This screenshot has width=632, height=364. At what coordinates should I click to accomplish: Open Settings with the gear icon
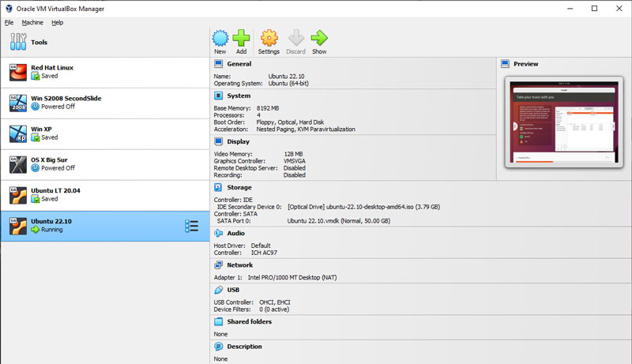point(269,38)
